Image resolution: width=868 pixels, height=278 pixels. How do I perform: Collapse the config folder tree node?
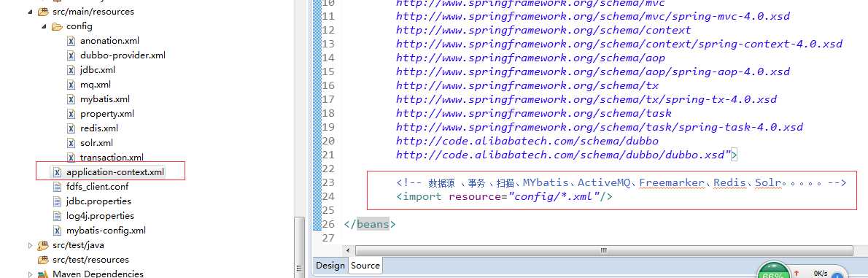coord(44,26)
